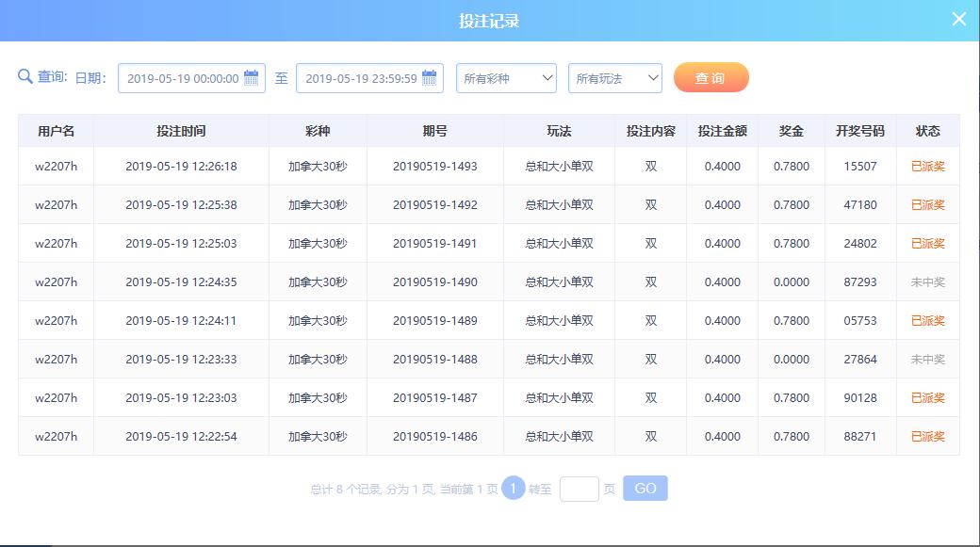Click the 0.0000 prize in the 20190519-1488 row

point(792,360)
